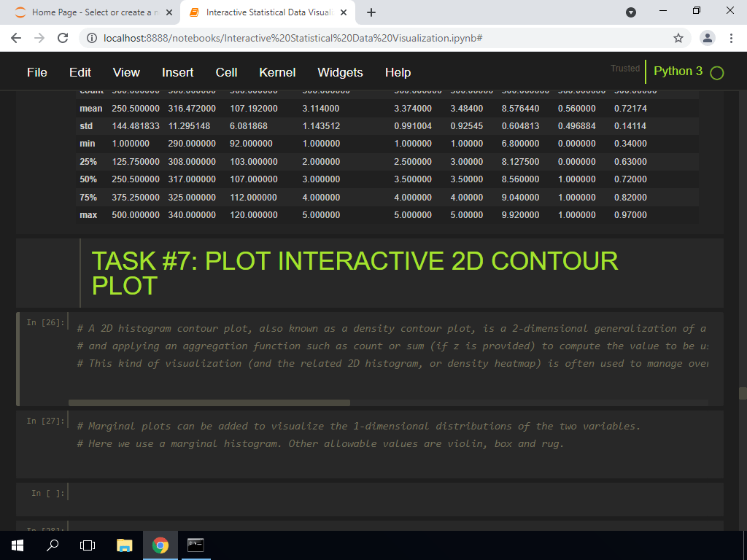This screenshot has width=747, height=560.
Task: Open Chrome's three-dot menu
Action: [731, 38]
